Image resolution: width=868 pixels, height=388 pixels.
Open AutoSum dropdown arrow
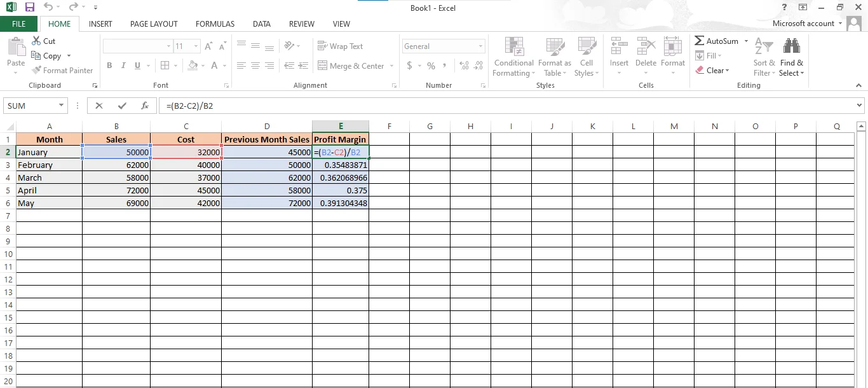click(x=747, y=41)
